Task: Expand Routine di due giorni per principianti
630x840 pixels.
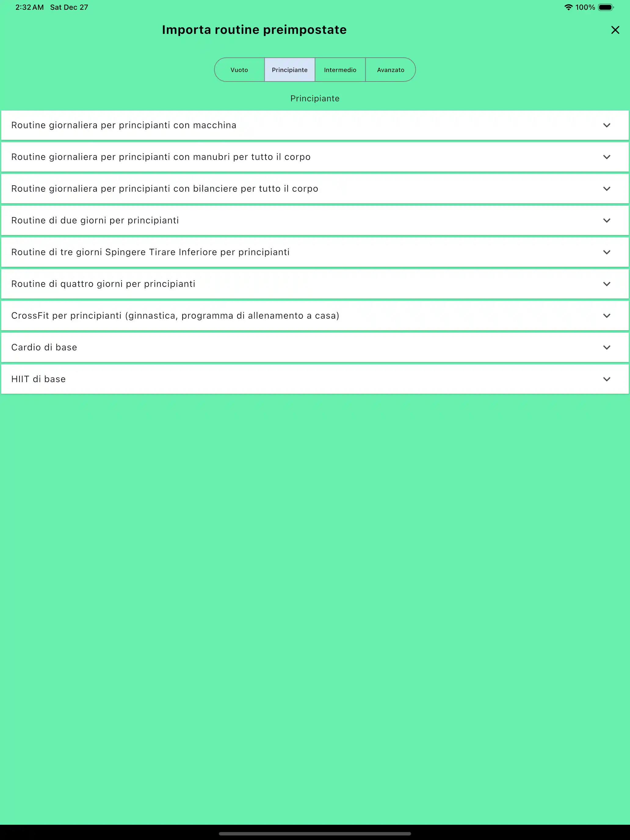Action: pos(607,220)
